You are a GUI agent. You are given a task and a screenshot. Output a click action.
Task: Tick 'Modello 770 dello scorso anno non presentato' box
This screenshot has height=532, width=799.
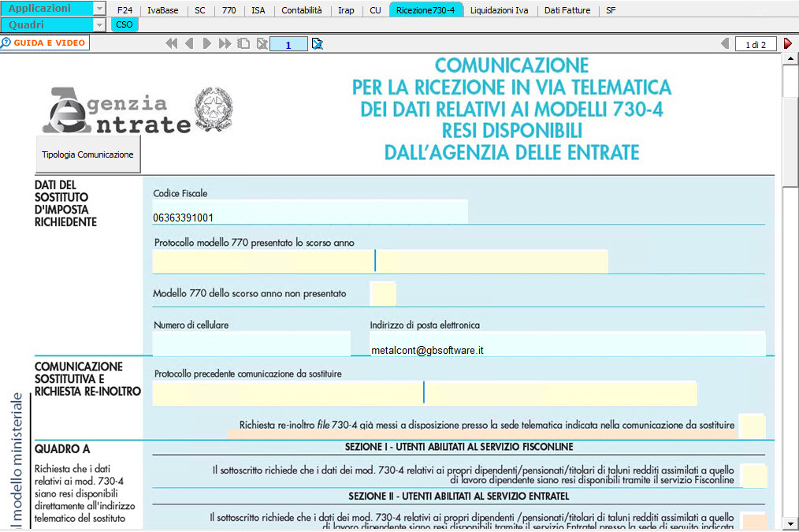pyautogui.click(x=383, y=293)
